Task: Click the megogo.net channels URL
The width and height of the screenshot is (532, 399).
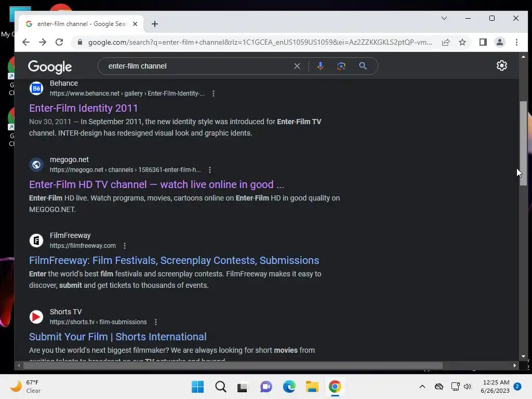Action: (125, 170)
